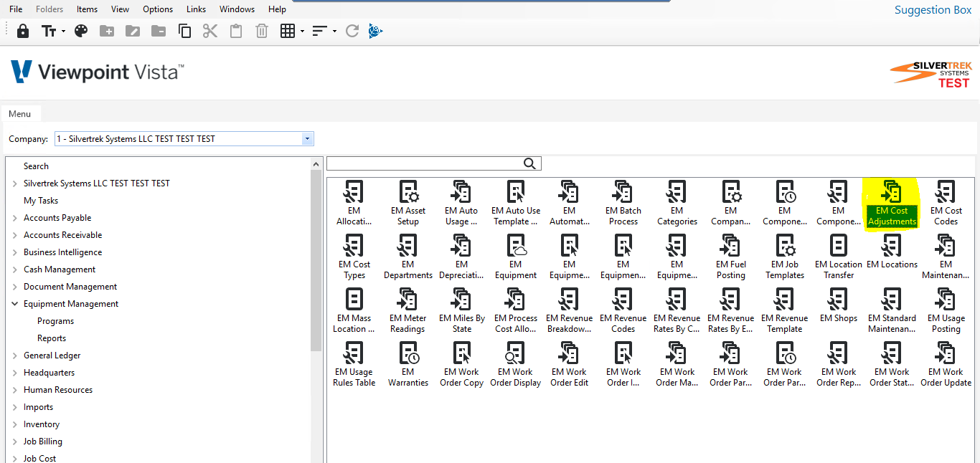Open the EM Shops program
Image resolution: width=980 pixels, height=463 pixels.
(x=839, y=306)
